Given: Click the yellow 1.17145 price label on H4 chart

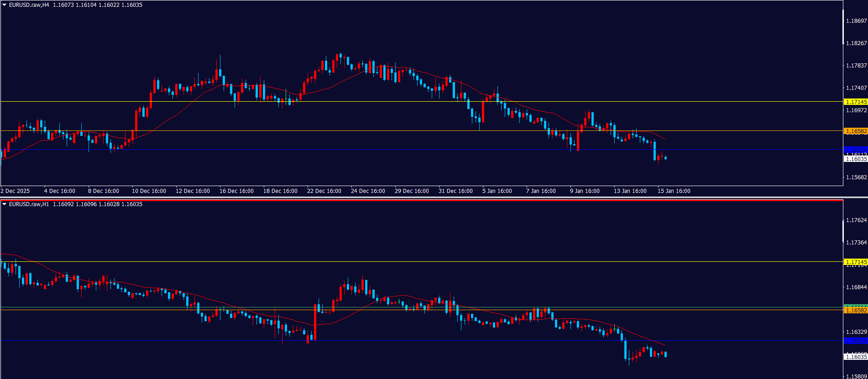Looking at the screenshot, I should coord(856,102).
